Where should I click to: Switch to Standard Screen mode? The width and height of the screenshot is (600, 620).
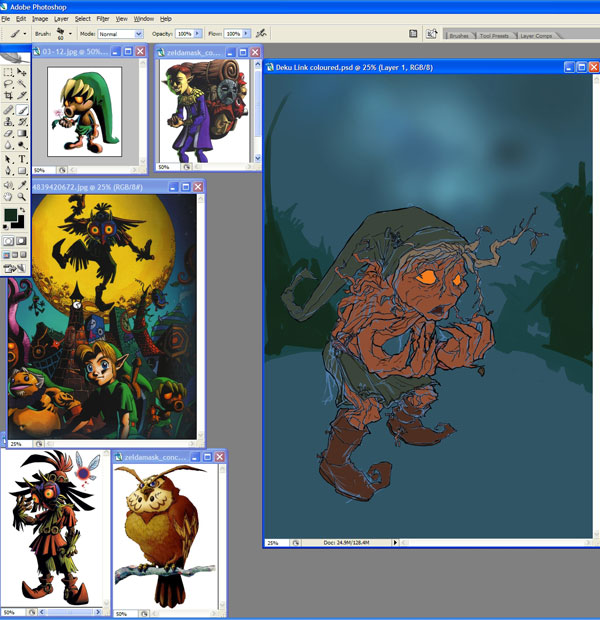pos(6,255)
